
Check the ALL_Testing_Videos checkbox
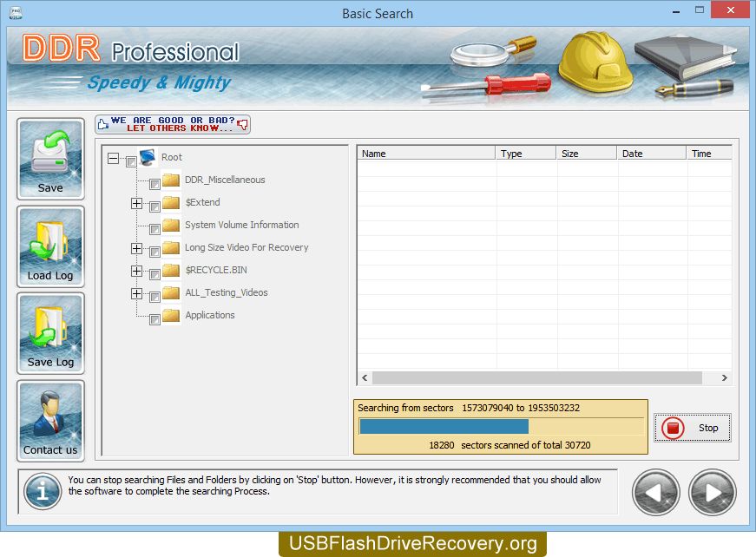point(154,297)
